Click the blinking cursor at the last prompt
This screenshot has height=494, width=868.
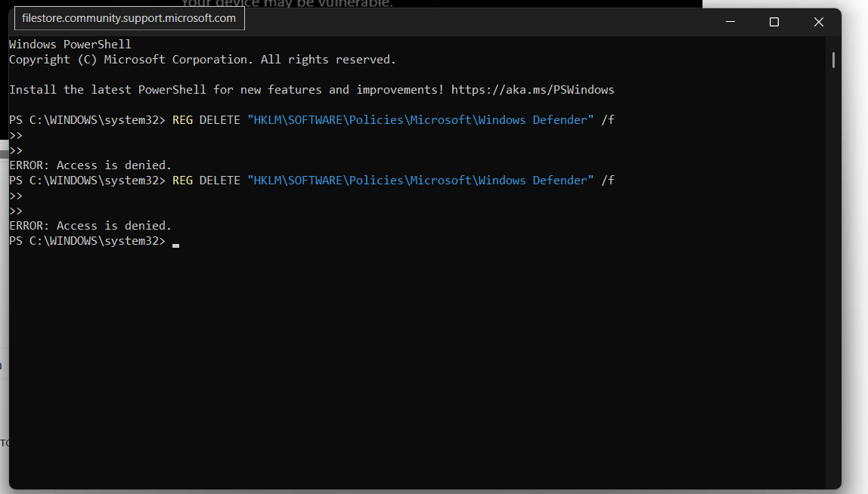tap(175, 245)
